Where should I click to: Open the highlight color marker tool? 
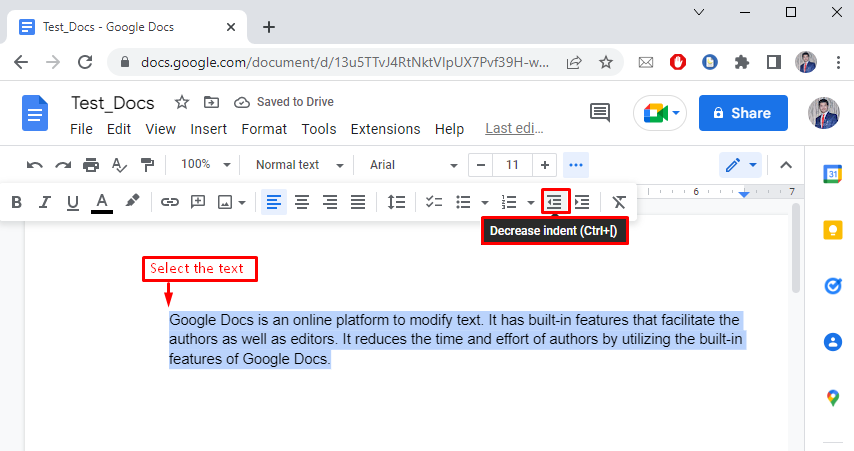(132, 201)
